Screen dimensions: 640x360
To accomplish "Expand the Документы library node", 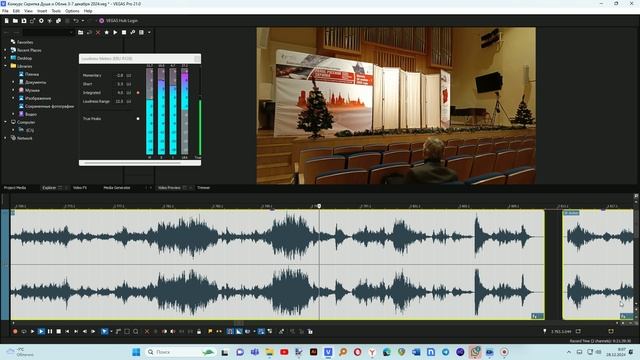I will coord(13,82).
